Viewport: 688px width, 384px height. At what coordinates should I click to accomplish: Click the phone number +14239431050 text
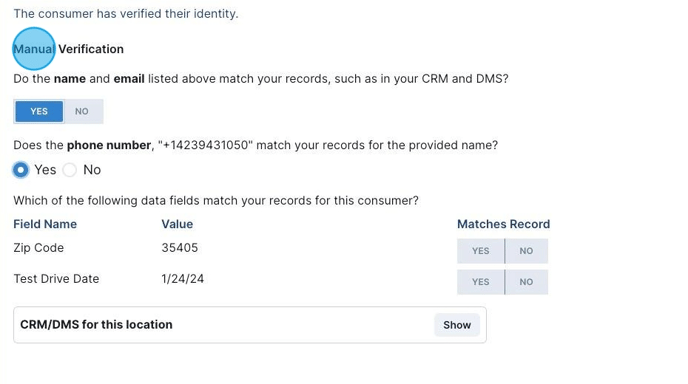pos(205,145)
